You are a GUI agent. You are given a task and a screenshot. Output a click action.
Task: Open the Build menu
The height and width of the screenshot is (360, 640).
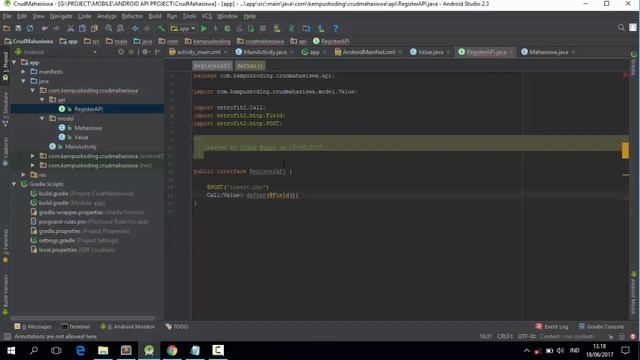pos(155,16)
